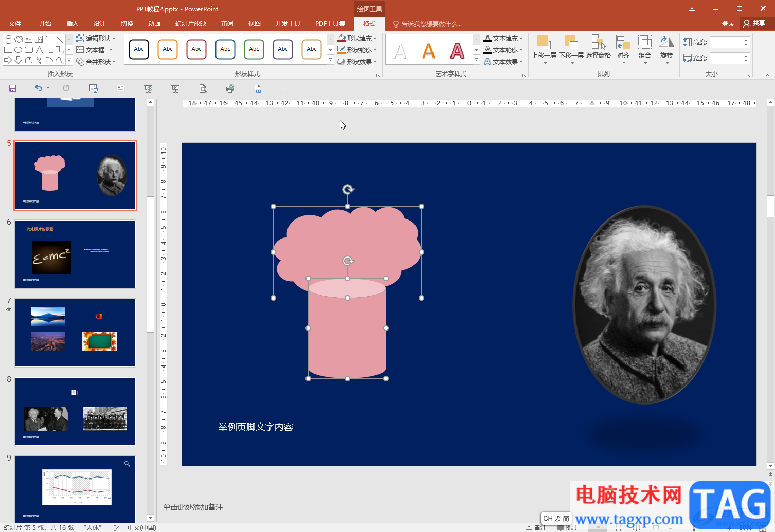The image size is (775, 532).
Task: Apply the orange WordArt style A
Action: coord(428,51)
